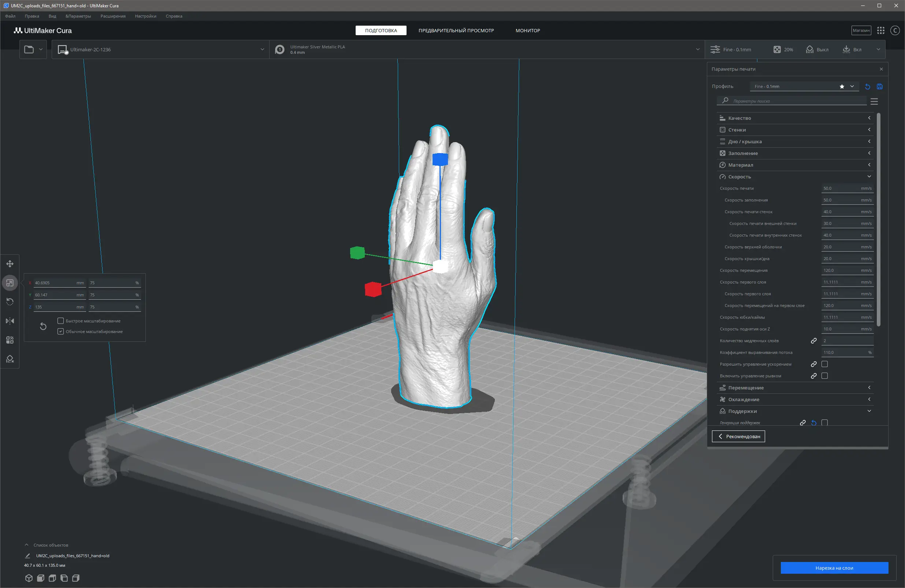
Task: Click the Рекомендован button
Action: [x=738, y=436]
